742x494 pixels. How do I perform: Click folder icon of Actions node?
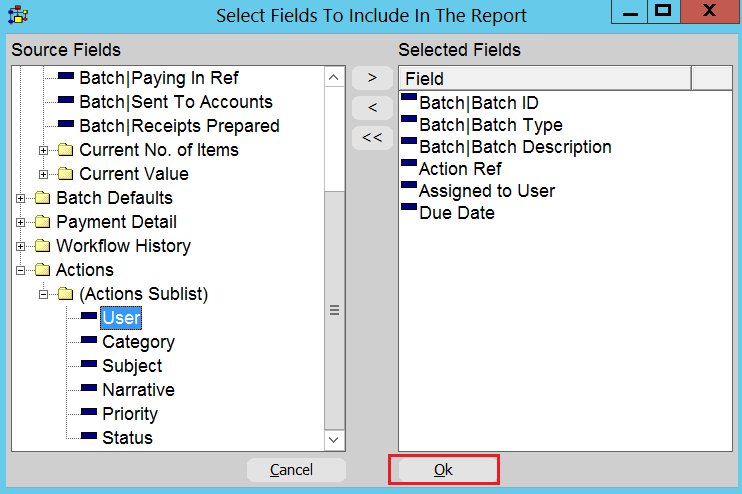43,270
